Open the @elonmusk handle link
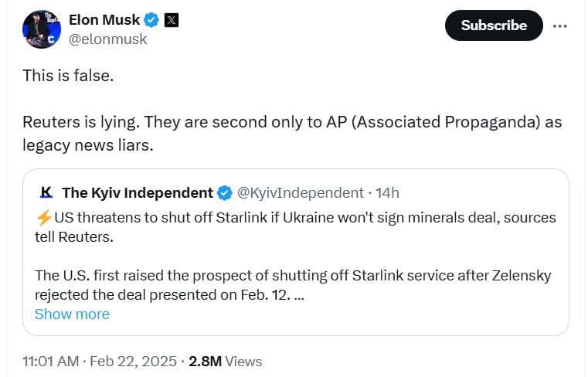The width and height of the screenshot is (588, 377). [107, 39]
